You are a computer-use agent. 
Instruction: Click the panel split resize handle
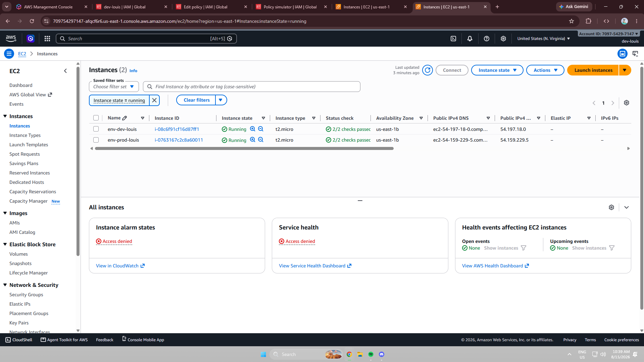360,201
